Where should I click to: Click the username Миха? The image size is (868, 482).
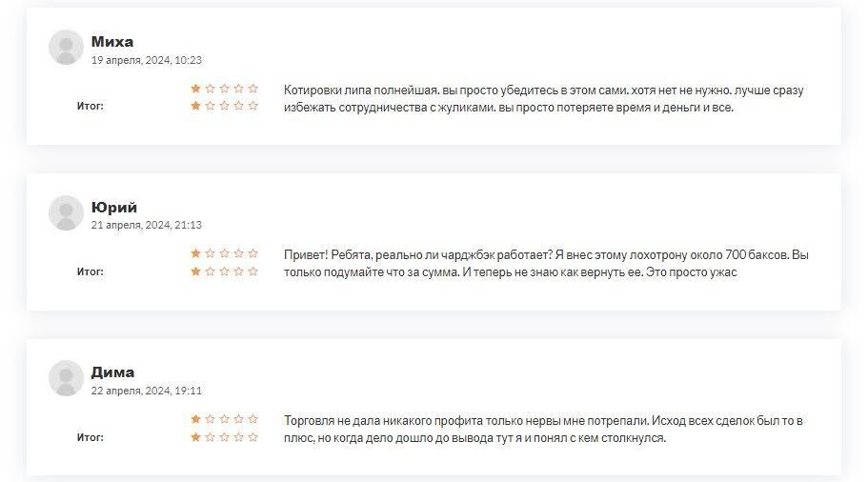(112, 42)
